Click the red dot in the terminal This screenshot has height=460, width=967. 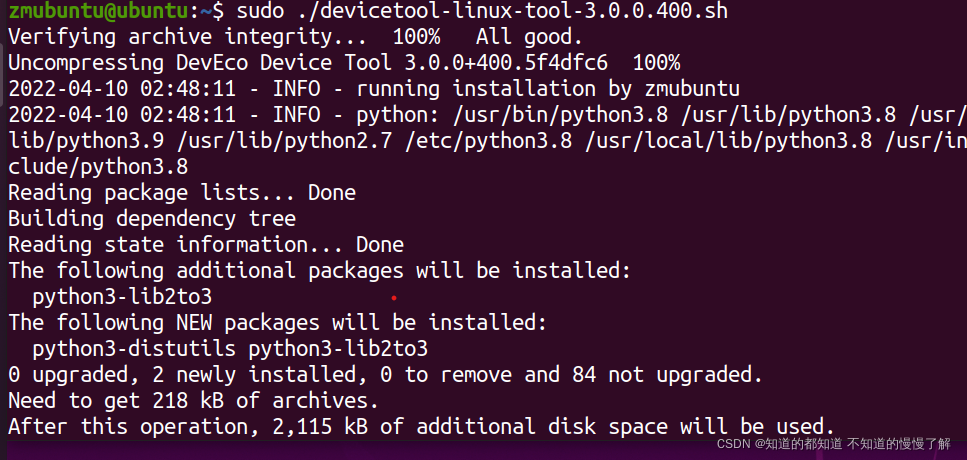coord(394,298)
